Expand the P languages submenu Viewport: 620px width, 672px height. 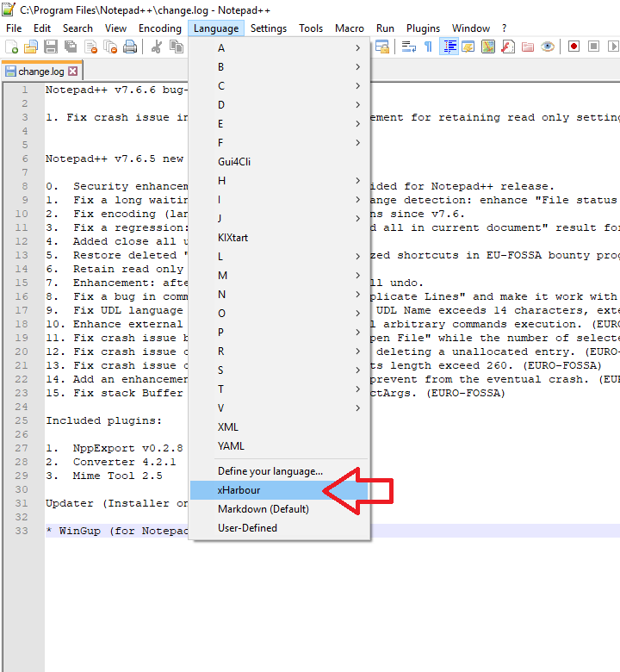pyautogui.click(x=279, y=333)
